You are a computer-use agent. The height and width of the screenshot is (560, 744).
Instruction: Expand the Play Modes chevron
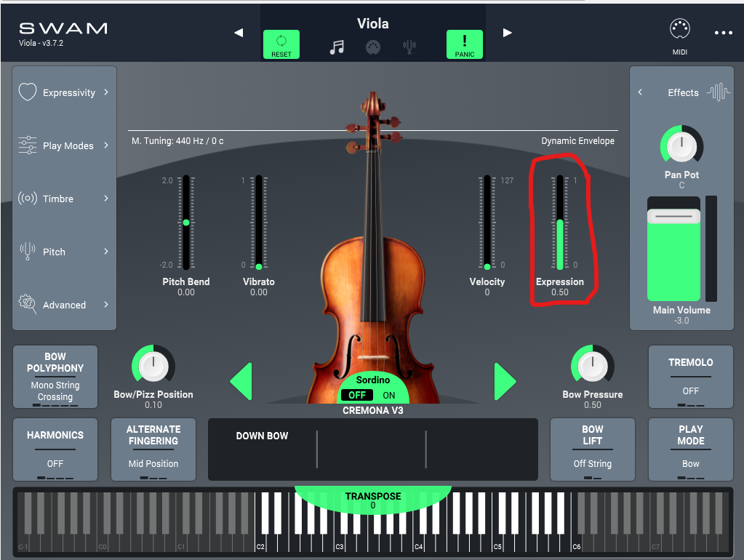pyautogui.click(x=106, y=145)
